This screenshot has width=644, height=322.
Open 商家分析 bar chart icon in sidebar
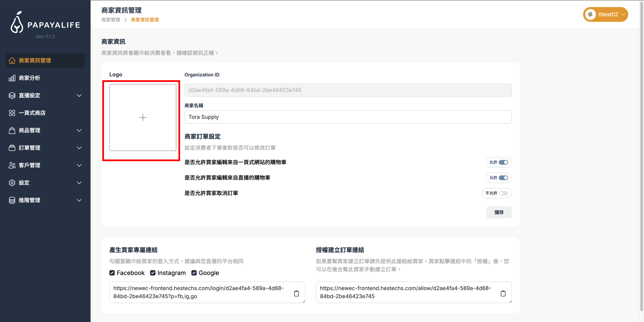(12, 78)
